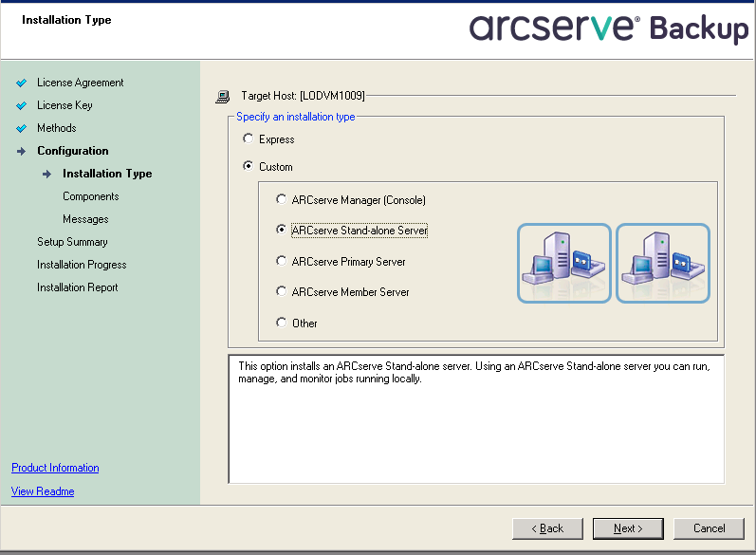The height and width of the screenshot is (555, 756).
Task: Click the License Agreement checkmark icon
Action: pyautogui.click(x=21, y=83)
